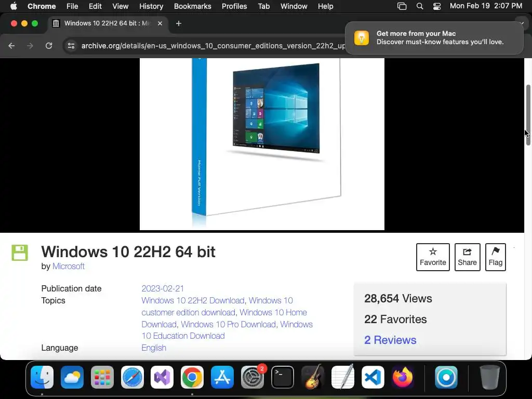This screenshot has height=399, width=532.
Task: Close the Windows 10 22H2 tab
Action: pyautogui.click(x=160, y=23)
